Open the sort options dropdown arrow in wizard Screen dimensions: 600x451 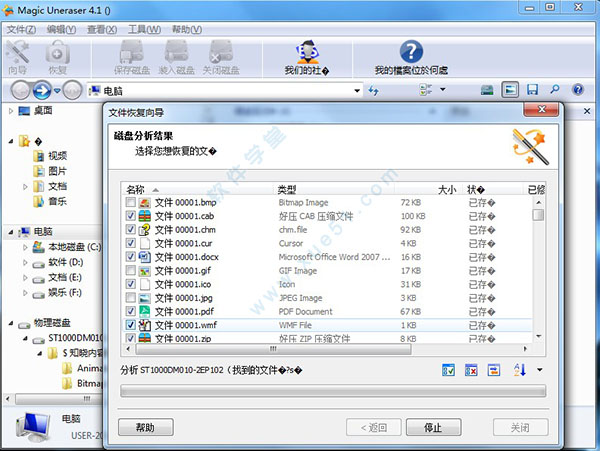pos(540,370)
